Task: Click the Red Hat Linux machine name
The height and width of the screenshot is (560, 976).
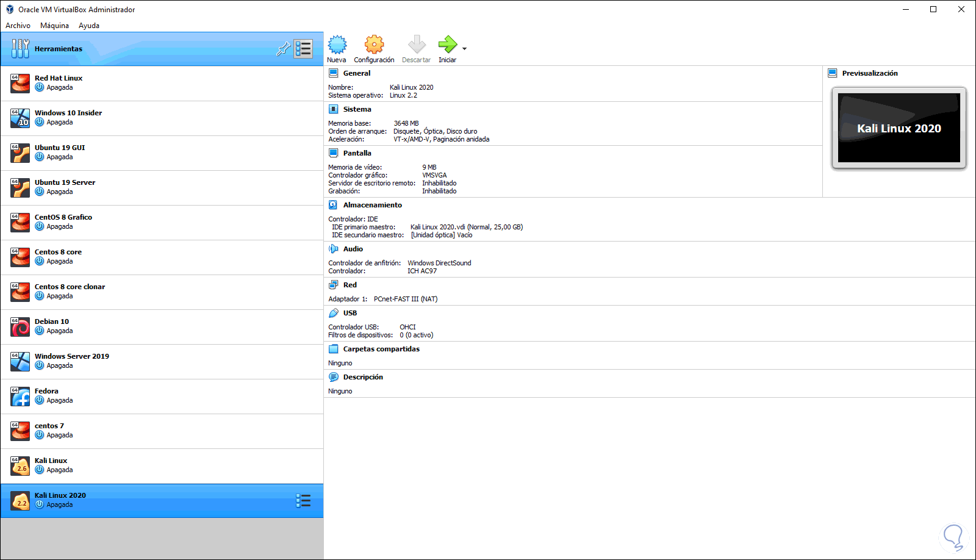Action: [x=59, y=78]
